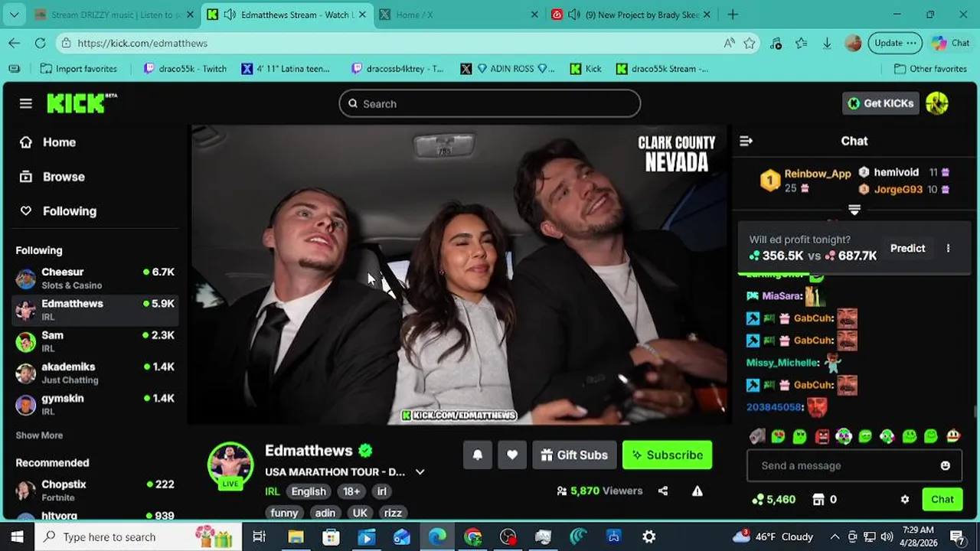Expand the chat leaderboard arrow
The width and height of the screenshot is (980, 551).
[x=854, y=209]
